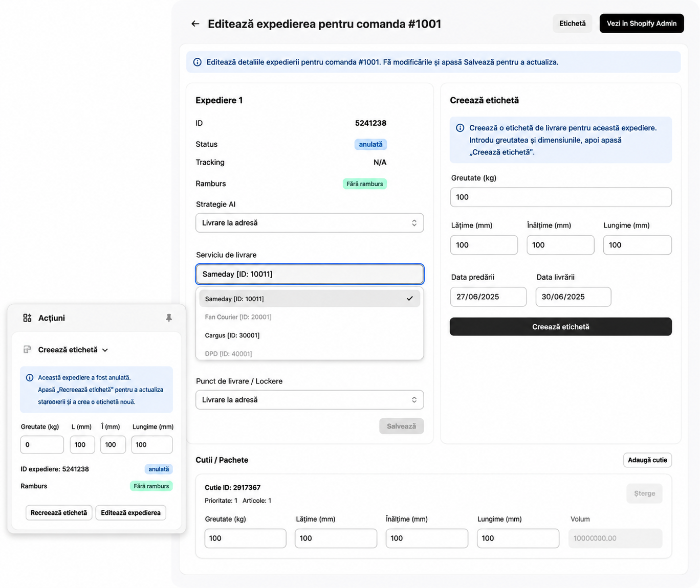This screenshot has height=588, width=700.
Task: Click Editează expedierea button
Action: (x=130, y=513)
